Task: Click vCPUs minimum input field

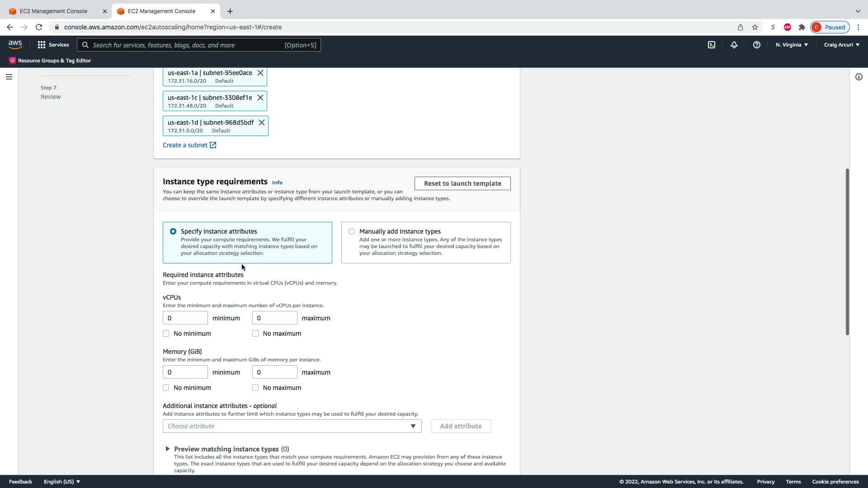Action: (x=185, y=318)
